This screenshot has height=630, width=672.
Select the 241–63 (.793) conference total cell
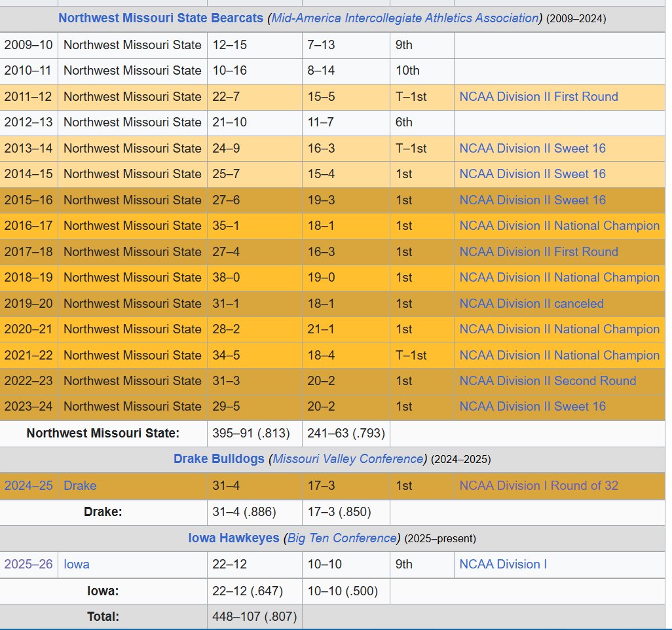click(x=346, y=434)
